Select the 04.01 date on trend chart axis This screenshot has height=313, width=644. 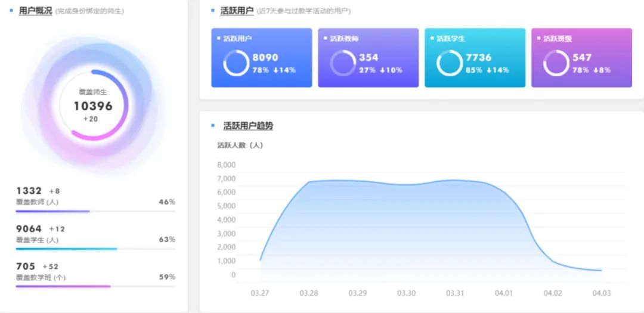[x=504, y=293]
